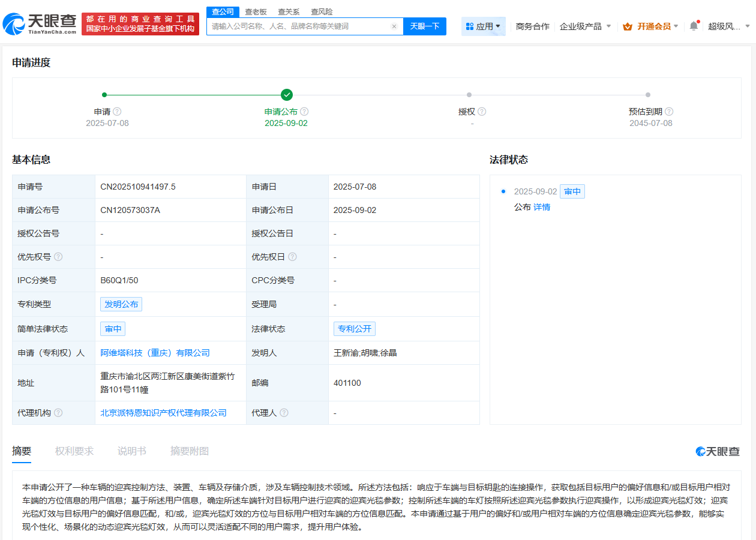The width and height of the screenshot is (756, 540).
Task: Click the 详情 link in legal status
Action: point(541,206)
